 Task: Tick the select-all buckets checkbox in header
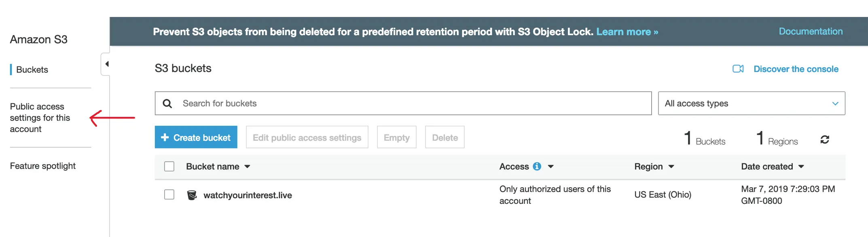[x=169, y=167]
